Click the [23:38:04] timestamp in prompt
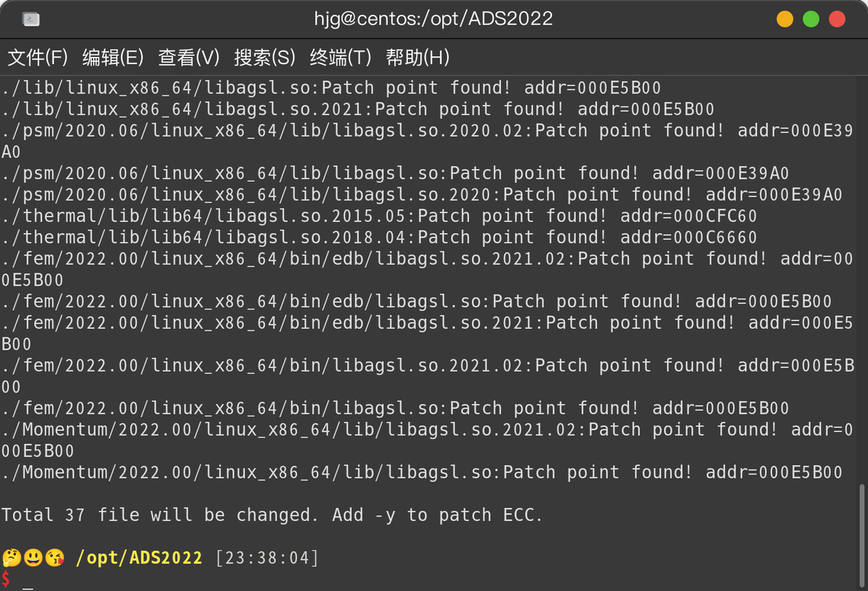The image size is (868, 591). point(267,557)
